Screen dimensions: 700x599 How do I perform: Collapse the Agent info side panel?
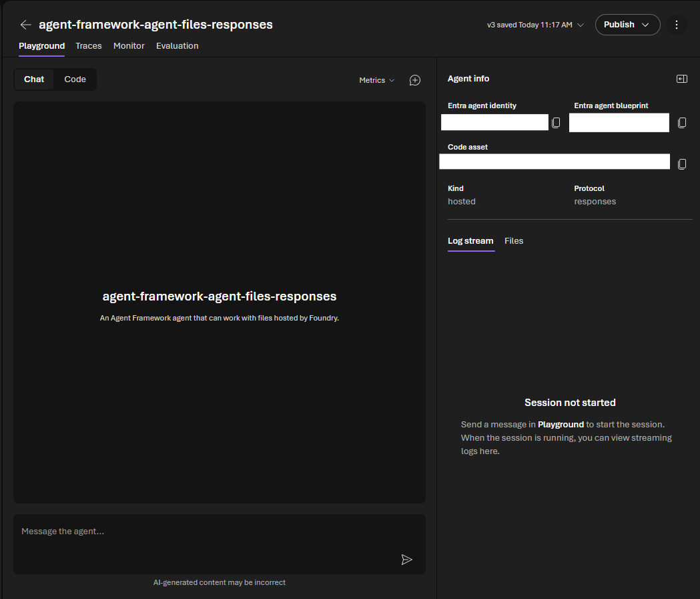click(x=682, y=79)
